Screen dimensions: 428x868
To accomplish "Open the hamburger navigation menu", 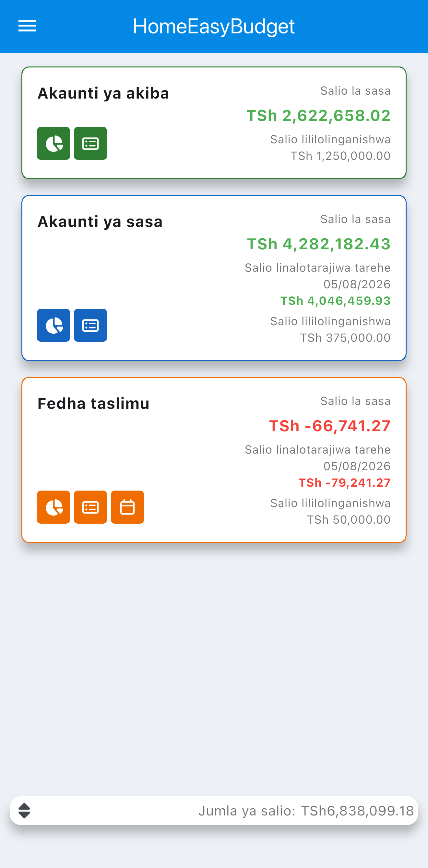I will coord(27,26).
